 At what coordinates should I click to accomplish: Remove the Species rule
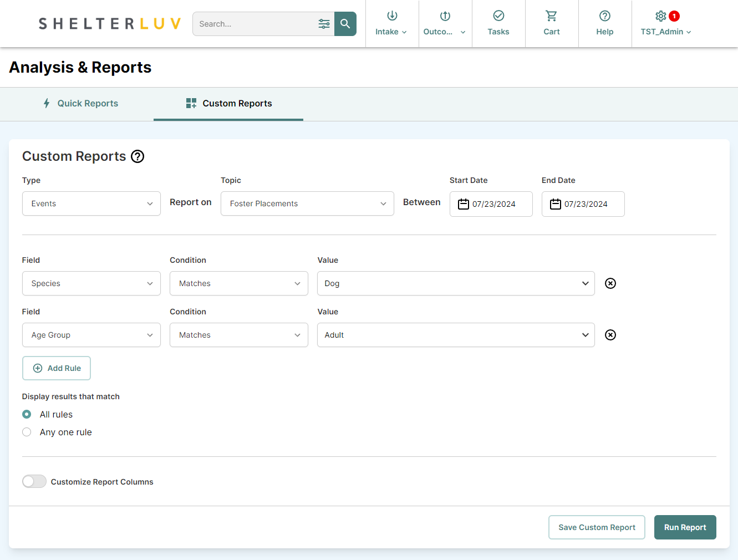coord(610,283)
